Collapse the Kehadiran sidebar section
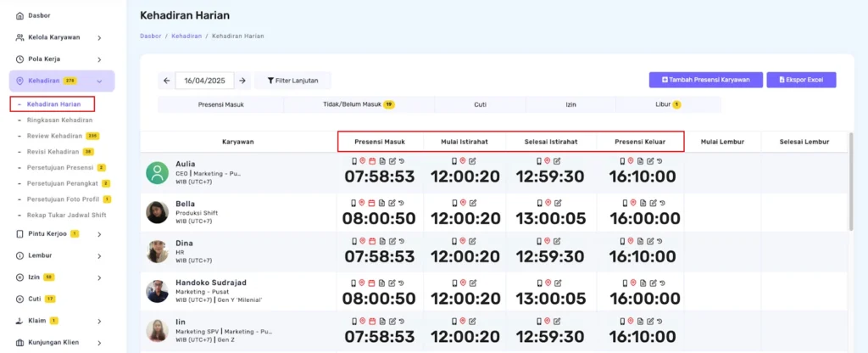This screenshot has height=353, width=868. pos(99,81)
